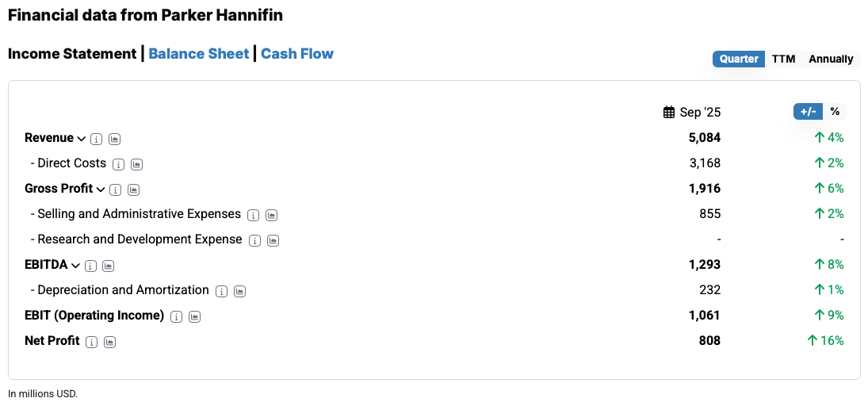Click the chart icon beside Direct Costs
Screen dimensions: 868x402
click(136, 164)
